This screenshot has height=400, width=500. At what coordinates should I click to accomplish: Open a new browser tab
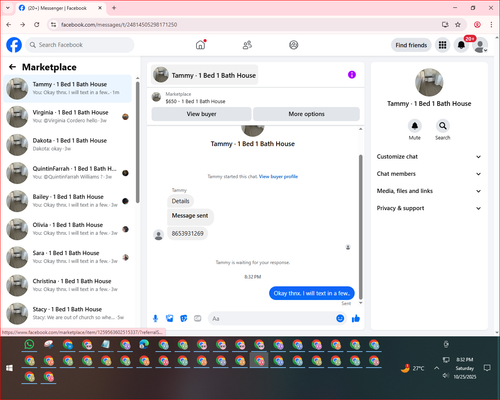pos(114,8)
